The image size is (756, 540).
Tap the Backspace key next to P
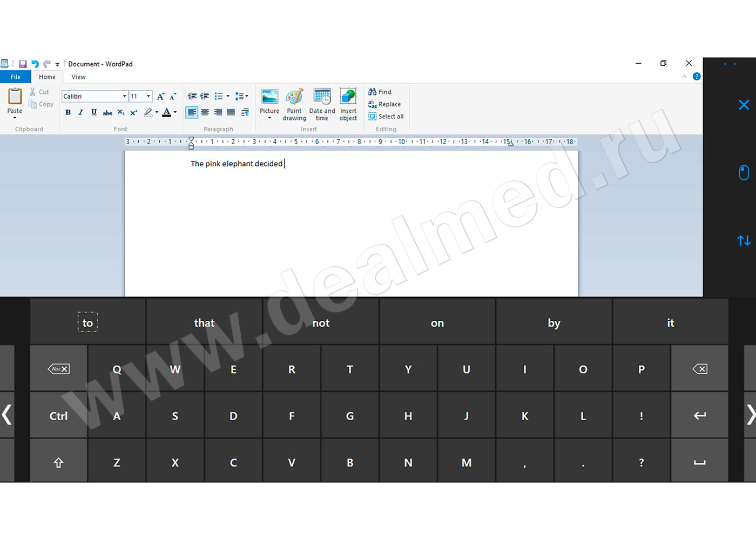click(x=700, y=369)
